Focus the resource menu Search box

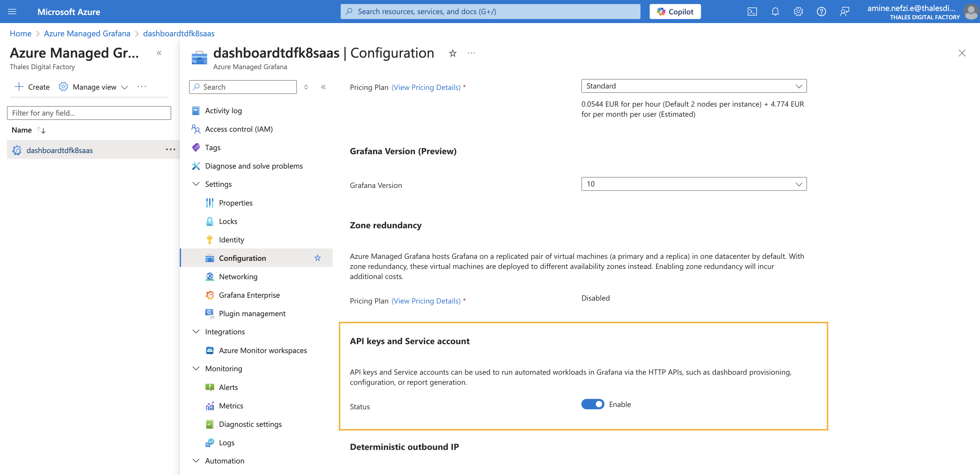pos(243,87)
